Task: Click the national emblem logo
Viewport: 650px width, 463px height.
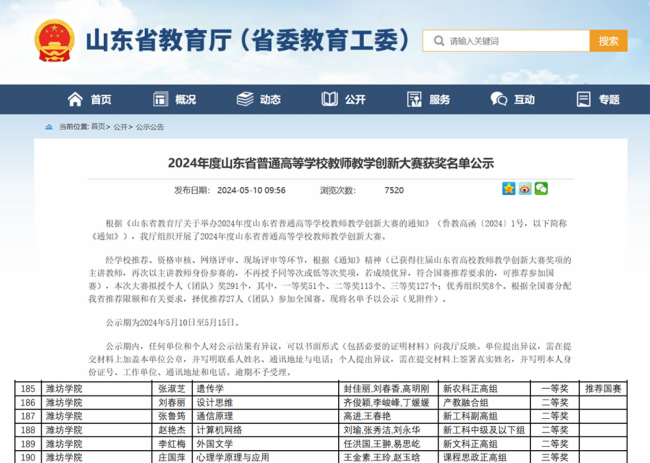Action: pyautogui.click(x=53, y=42)
